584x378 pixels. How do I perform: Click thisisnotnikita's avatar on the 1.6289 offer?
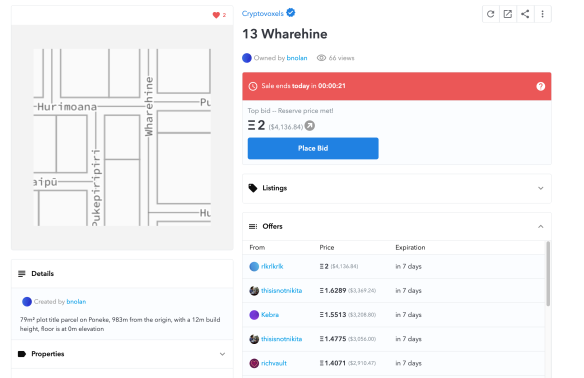(x=254, y=291)
